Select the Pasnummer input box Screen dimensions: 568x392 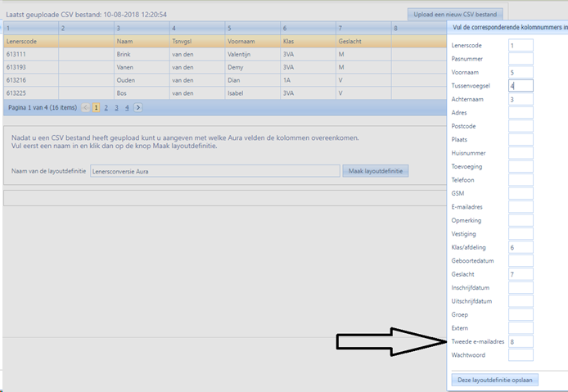click(521, 59)
